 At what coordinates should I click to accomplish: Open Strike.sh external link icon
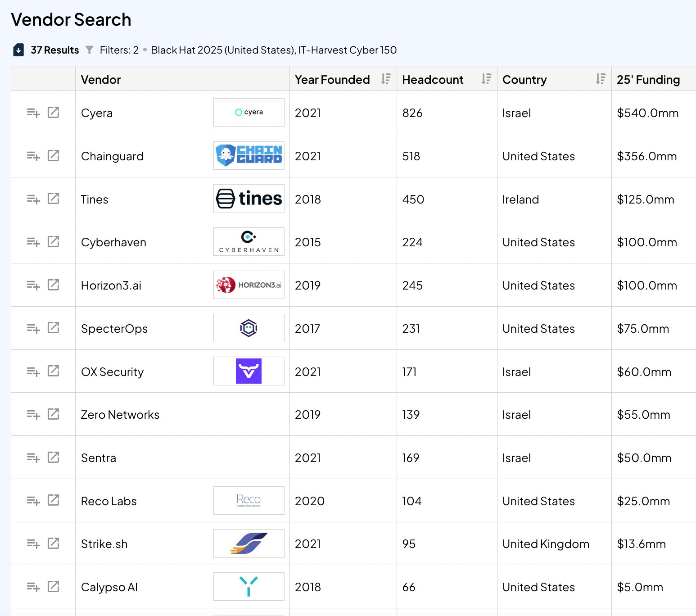click(x=54, y=544)
